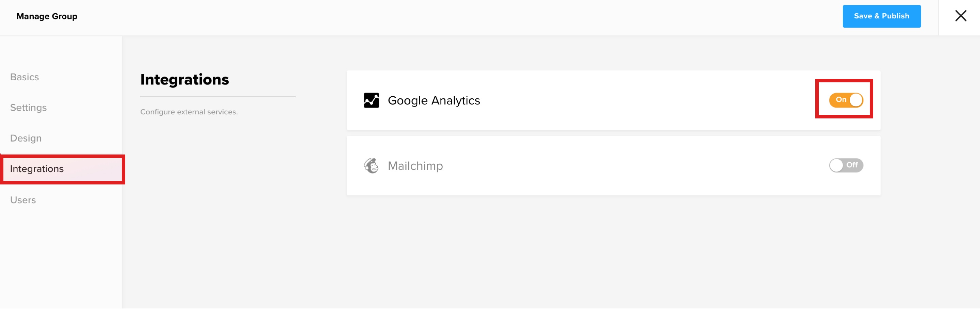Enable the Mailchimp integration toggle
The image size is (980, 309).
click(846, 165)
